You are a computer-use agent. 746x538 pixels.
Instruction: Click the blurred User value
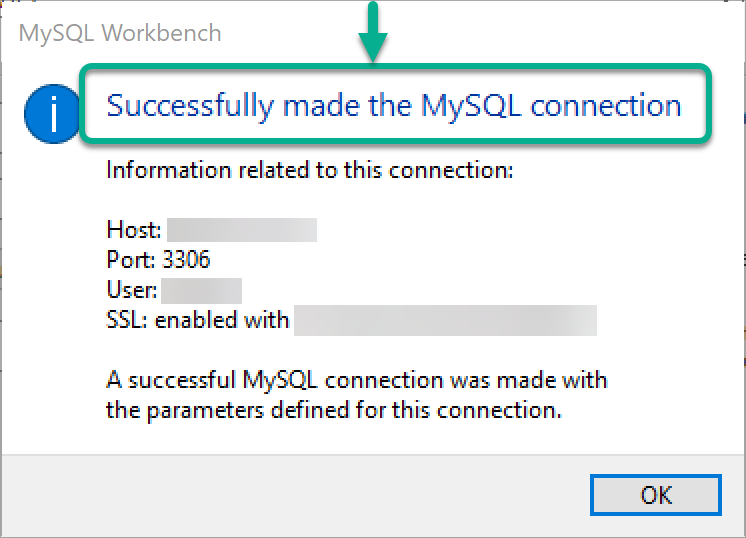[201, 291]
